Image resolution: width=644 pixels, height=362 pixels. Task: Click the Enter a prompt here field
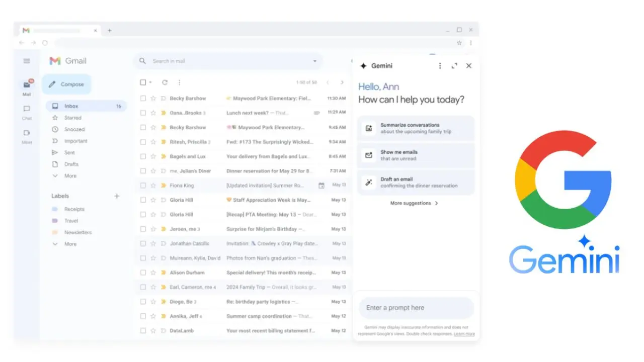(416, 308)
